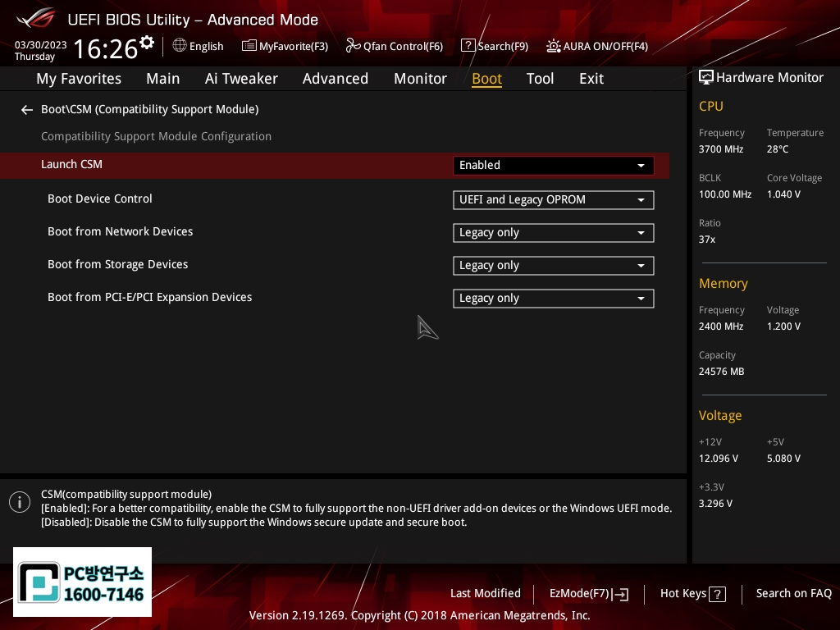Image resolution: width=840 pixels, height=630 pixels.
Task: Select the Boot from Storage Devices label
Action: pyautogui.click(x=118, y=265)
